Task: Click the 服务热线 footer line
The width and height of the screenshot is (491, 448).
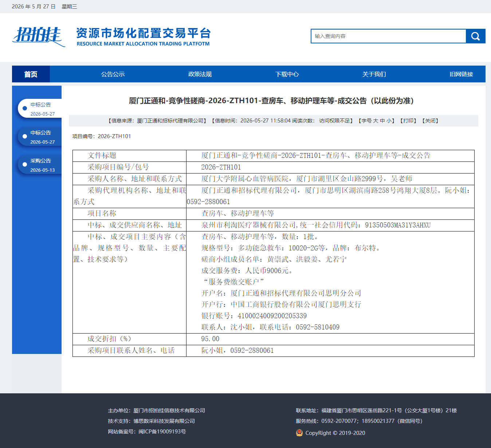Action: tap(359, 421)
